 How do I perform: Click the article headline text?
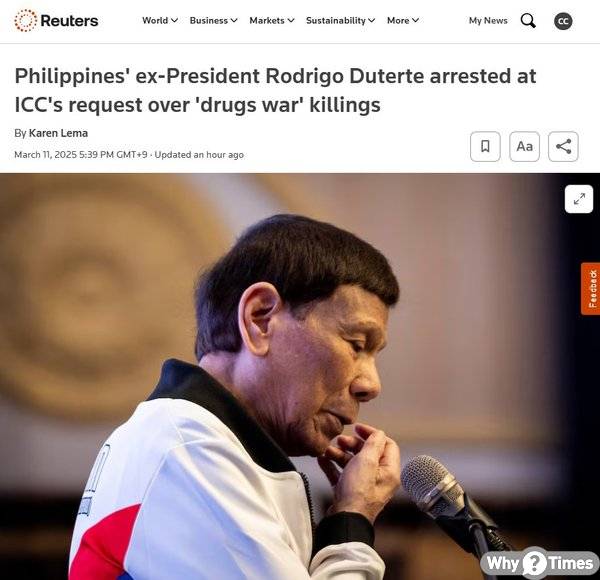(x=275, y=90)
